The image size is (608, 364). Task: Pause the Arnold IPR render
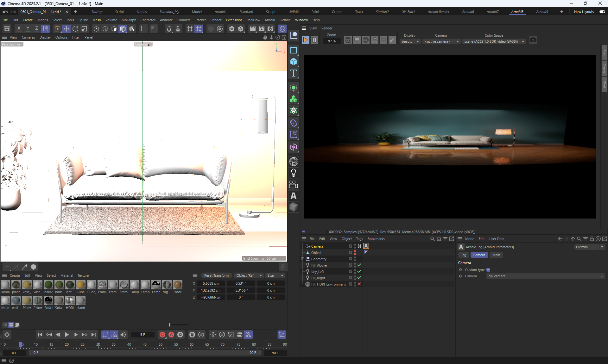click(314, 40)
